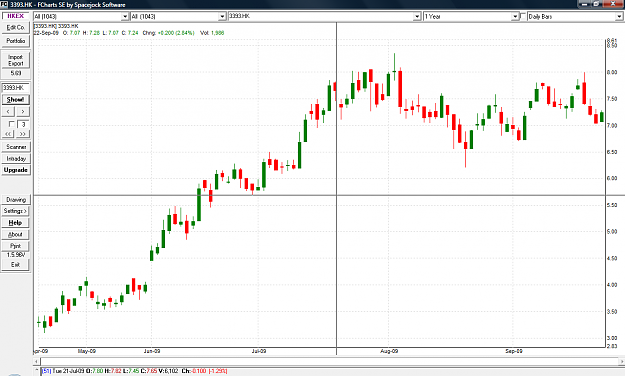Open the Daily Bars chart type dropdown

click(x=619, y=16)
